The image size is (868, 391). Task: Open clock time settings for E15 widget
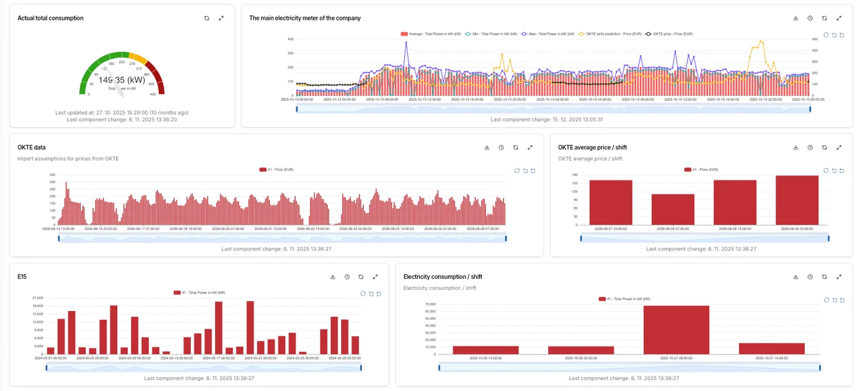pyautogui.click(x=347, y=277)
